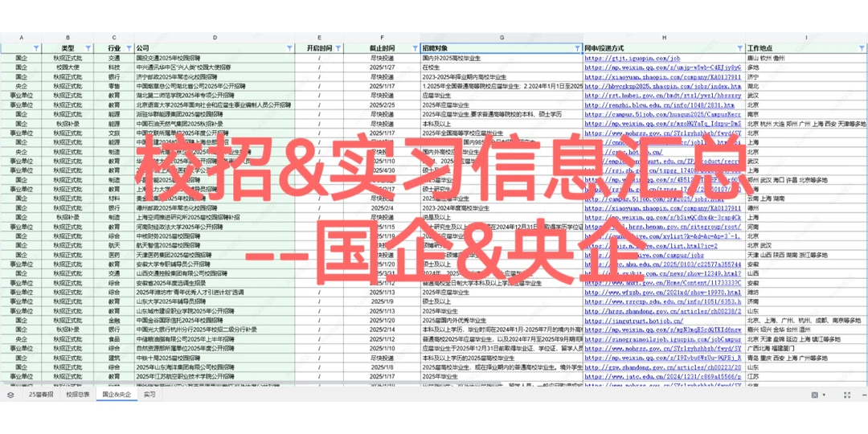Select cell 济宁邮政2025年常态化校园招聘

click(215, 77)
